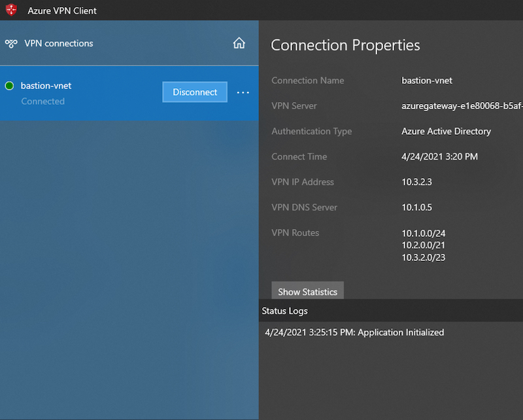
Task: Click the Status Logs section header
Action: click(284, 311)
